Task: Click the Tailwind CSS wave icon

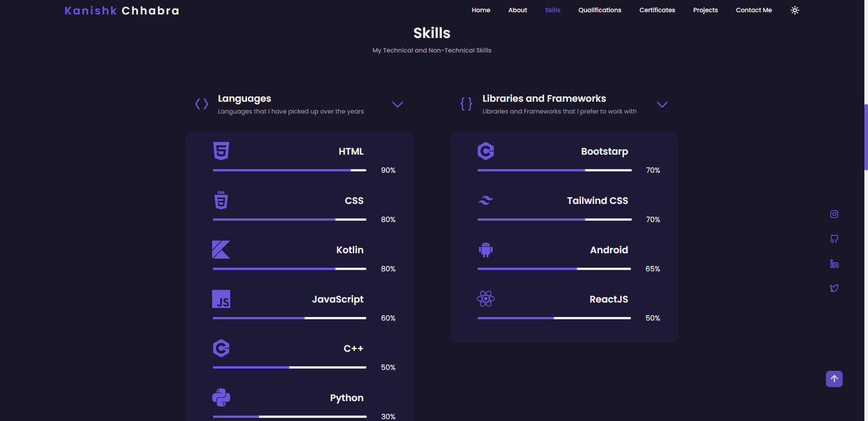Action: 486,200
